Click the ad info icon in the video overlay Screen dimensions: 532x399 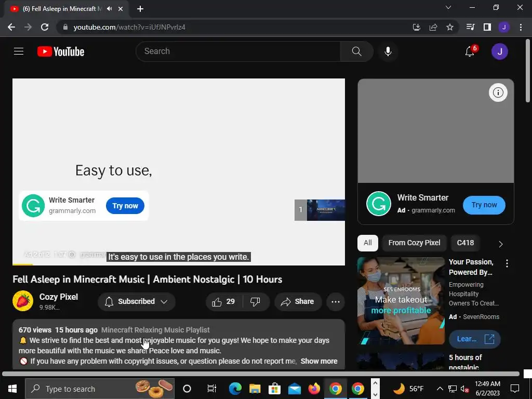point(72,254)
